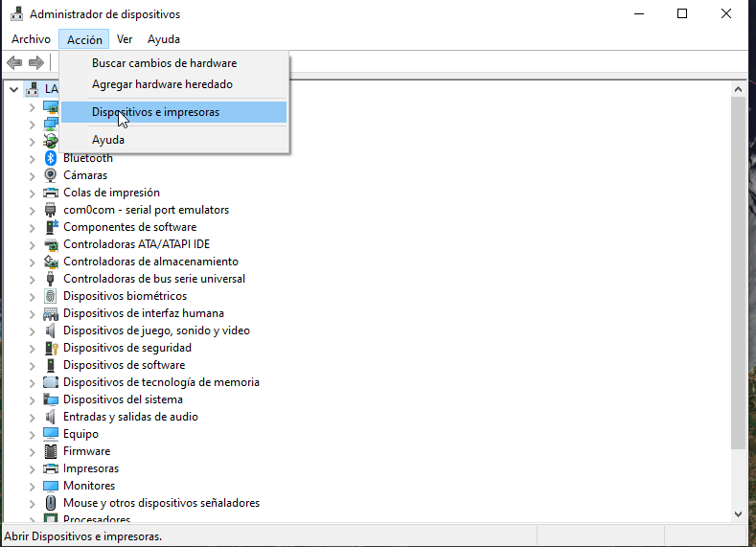
Task: Expand the Controladoras de bus serie universal node
Action: point(33,279)
